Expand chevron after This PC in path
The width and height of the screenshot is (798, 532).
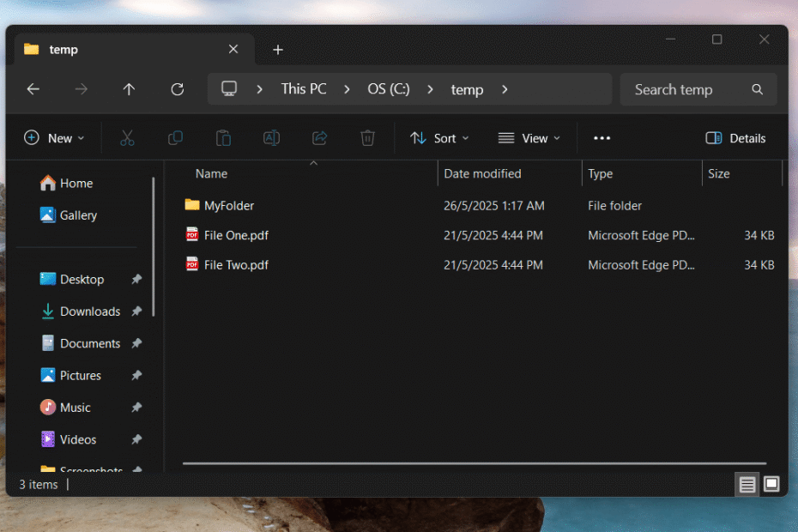[x=348, y=89]
